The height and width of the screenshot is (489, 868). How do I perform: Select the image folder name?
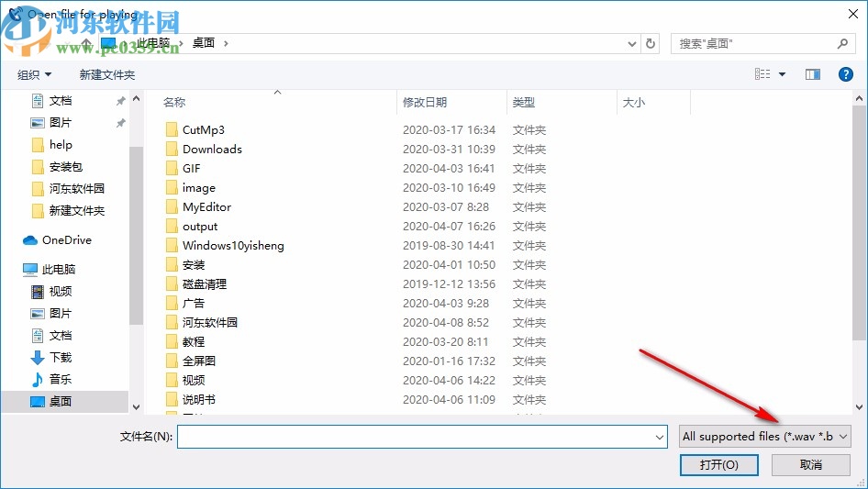click(x=199, y=188)
